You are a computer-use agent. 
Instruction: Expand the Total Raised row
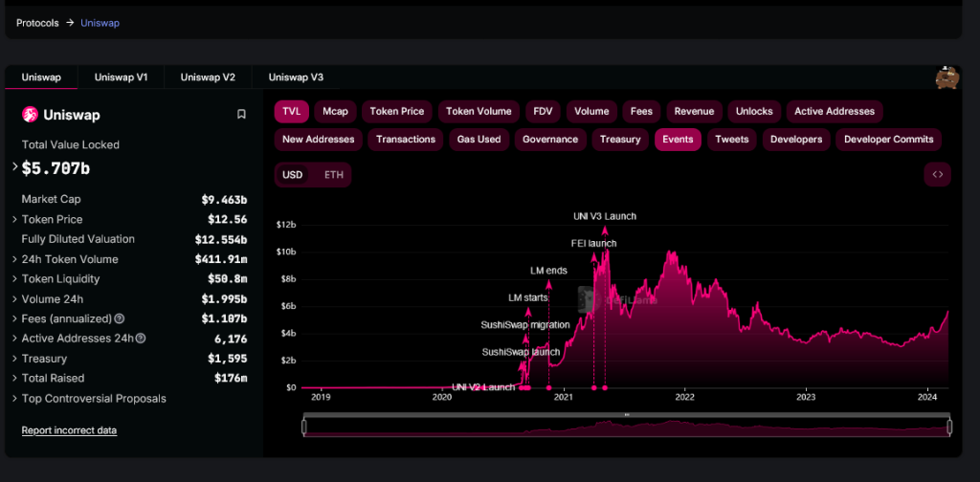[14, 379]
